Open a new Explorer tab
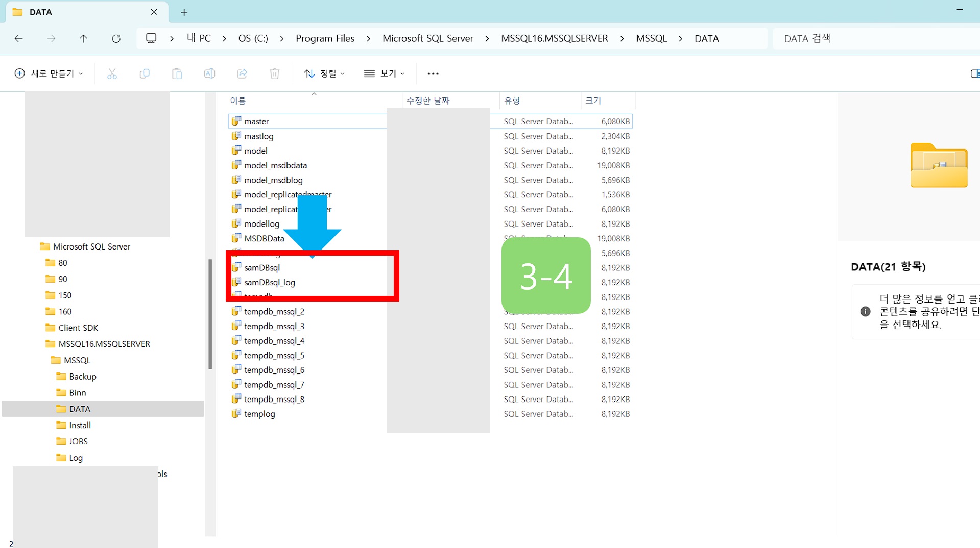 click(x=184, y=12)
